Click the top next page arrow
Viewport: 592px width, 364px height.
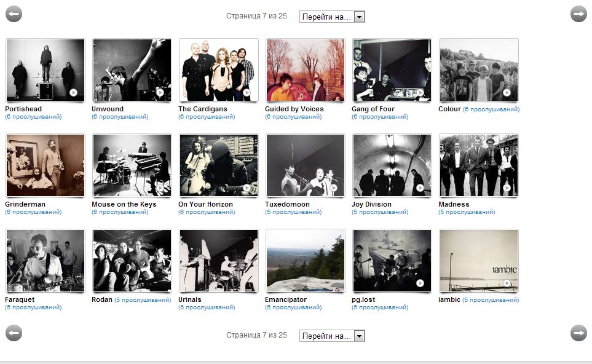[x=578, y=14]
